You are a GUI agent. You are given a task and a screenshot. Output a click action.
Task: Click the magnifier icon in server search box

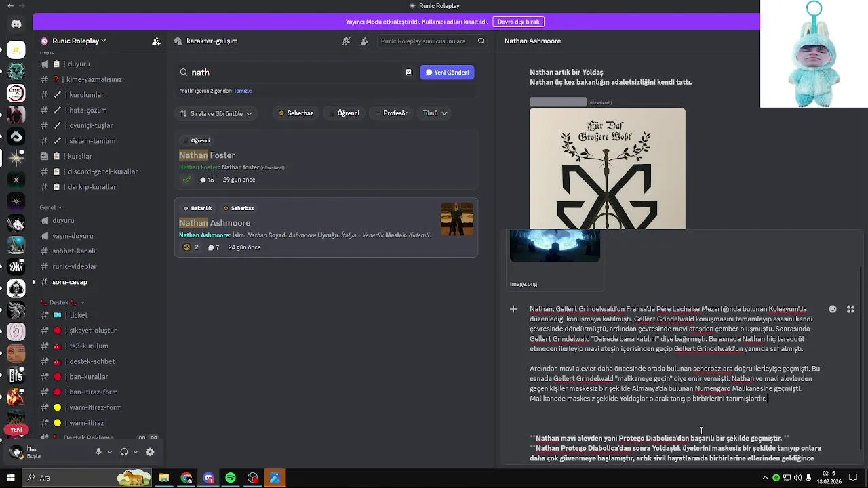point(481,41)
